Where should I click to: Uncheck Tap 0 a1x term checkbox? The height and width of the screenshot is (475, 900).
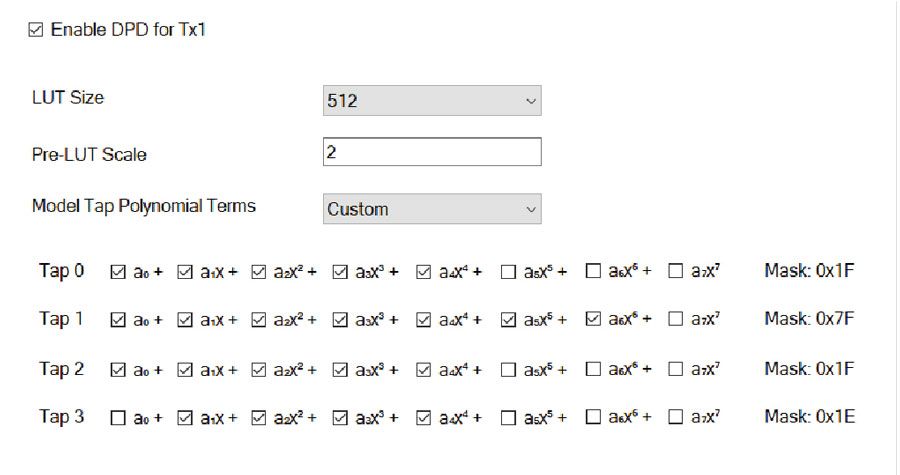click(x=184, y=271)
